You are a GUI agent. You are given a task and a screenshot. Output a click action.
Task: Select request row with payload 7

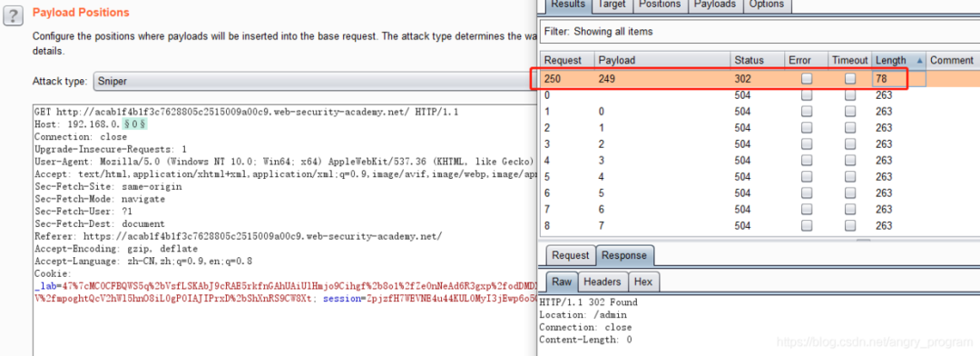[759, 225]
